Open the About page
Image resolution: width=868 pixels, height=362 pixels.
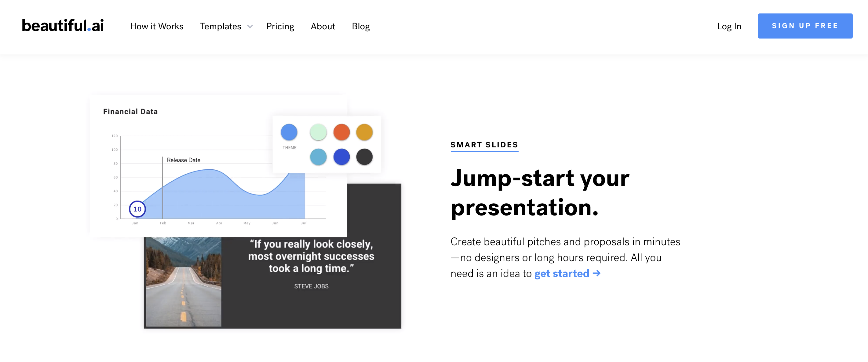point(323,26)
